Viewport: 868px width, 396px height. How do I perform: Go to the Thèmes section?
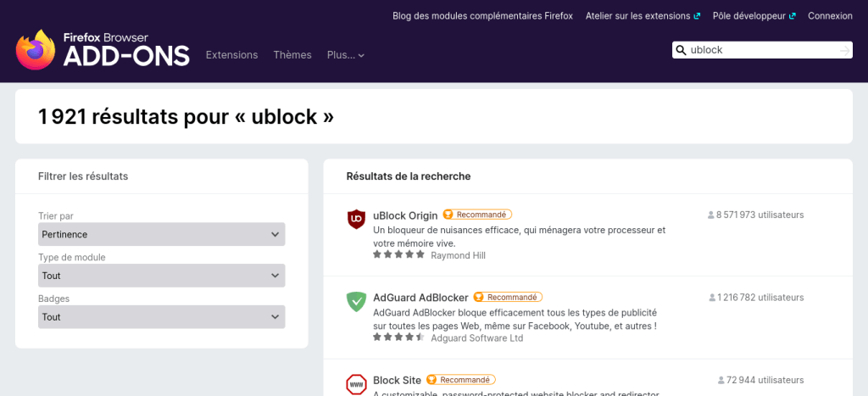pos(292,55)
